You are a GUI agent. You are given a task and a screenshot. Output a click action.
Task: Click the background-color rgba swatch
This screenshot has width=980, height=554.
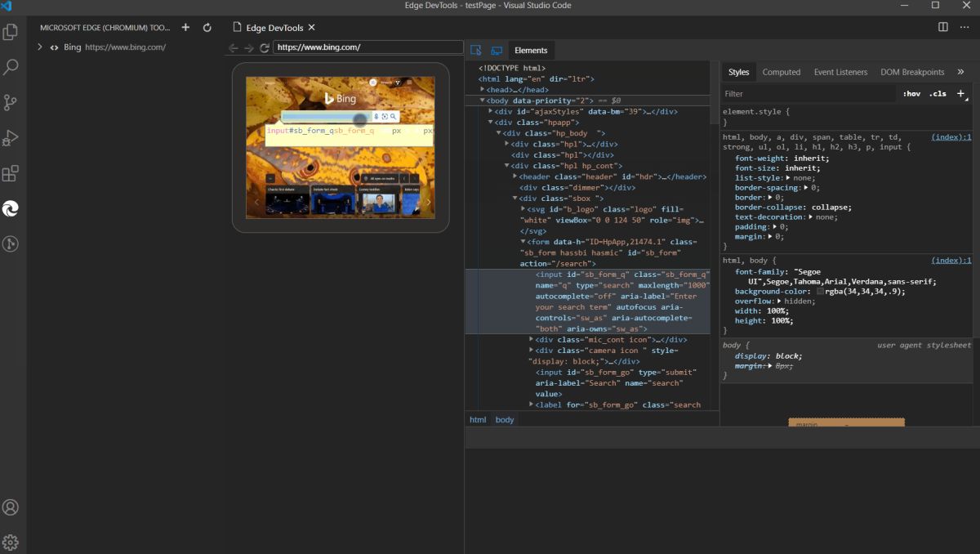[821, 292]
